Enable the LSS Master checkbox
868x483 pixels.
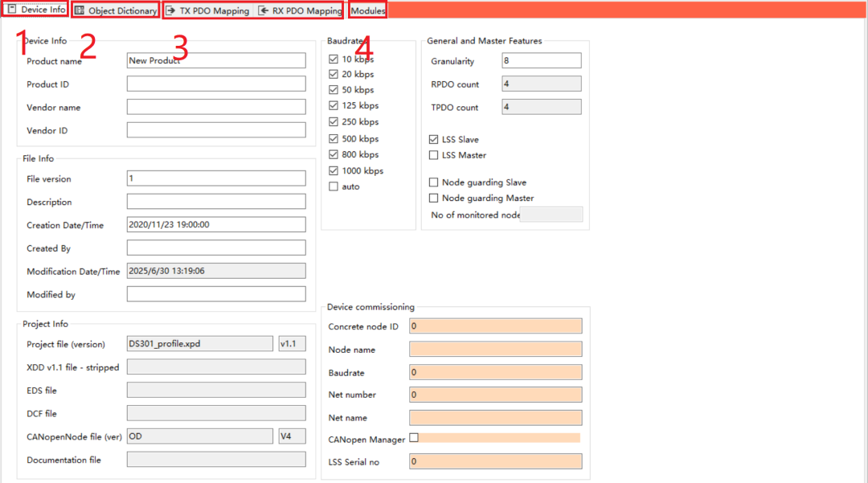(x=434, y=155)
